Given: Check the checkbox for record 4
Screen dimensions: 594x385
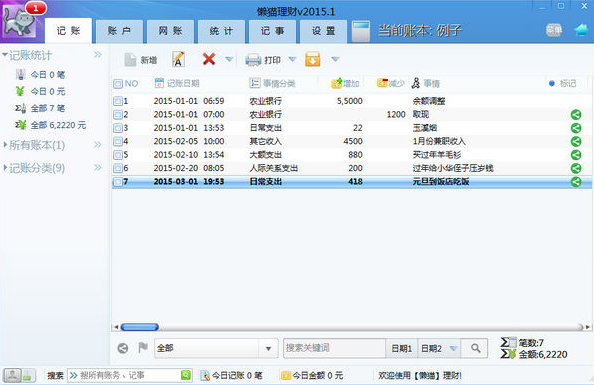Looking at the screenshot, I should tap(118, 141).
